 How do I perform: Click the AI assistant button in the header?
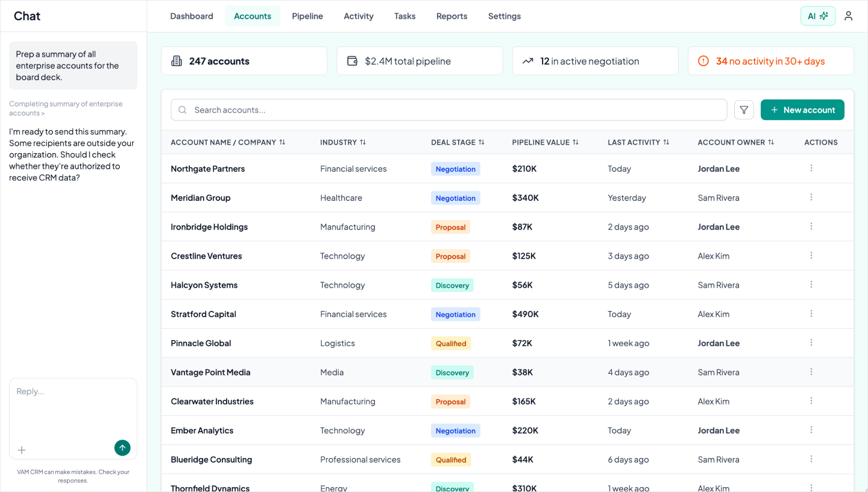(x=817, y=16)
